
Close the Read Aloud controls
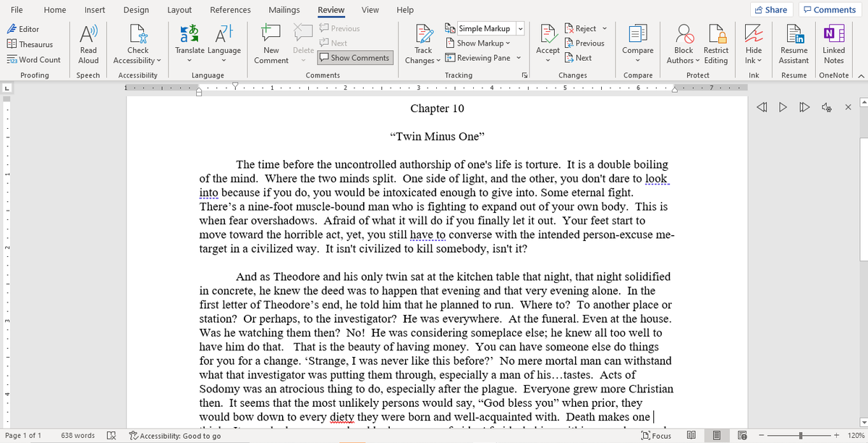coord(848,108)
